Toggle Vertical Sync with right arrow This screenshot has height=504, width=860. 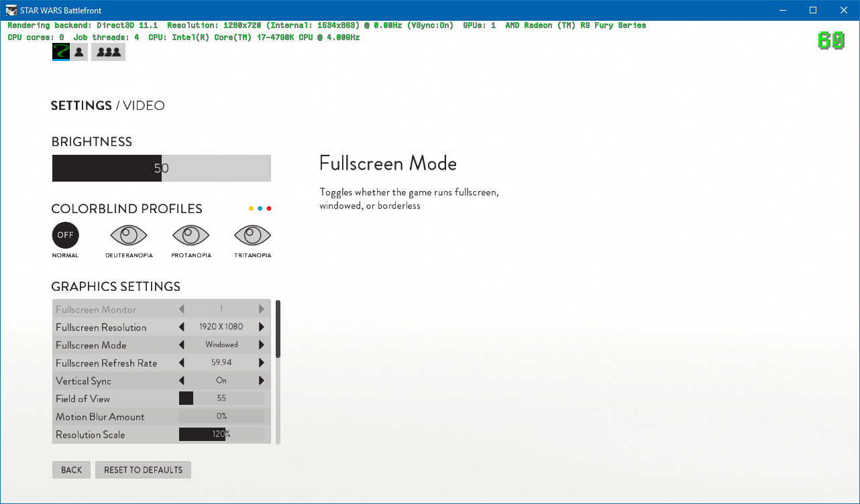coord(262,381)
